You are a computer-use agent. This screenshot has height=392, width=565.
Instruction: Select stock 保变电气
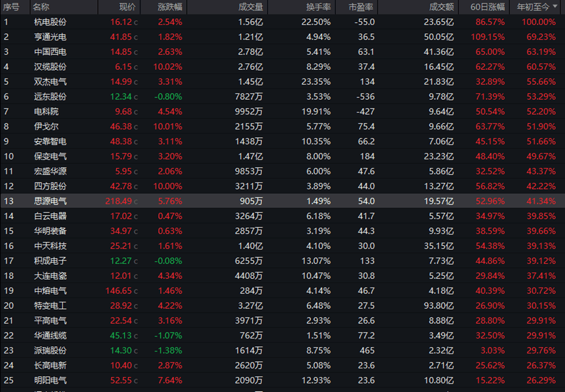click(x=50, y=156)
